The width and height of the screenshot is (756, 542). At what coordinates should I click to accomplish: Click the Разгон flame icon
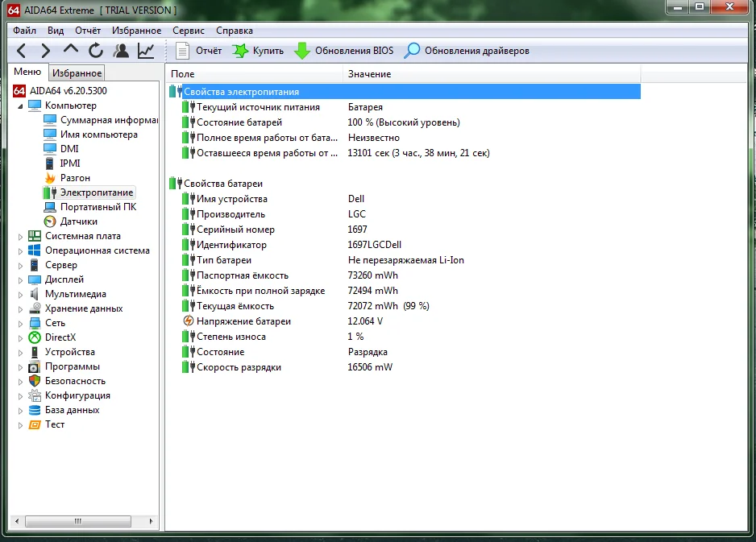click(x=50, y=178)
